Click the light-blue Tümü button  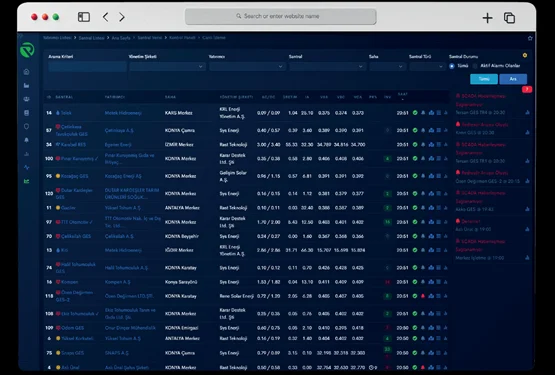[484, 79]
